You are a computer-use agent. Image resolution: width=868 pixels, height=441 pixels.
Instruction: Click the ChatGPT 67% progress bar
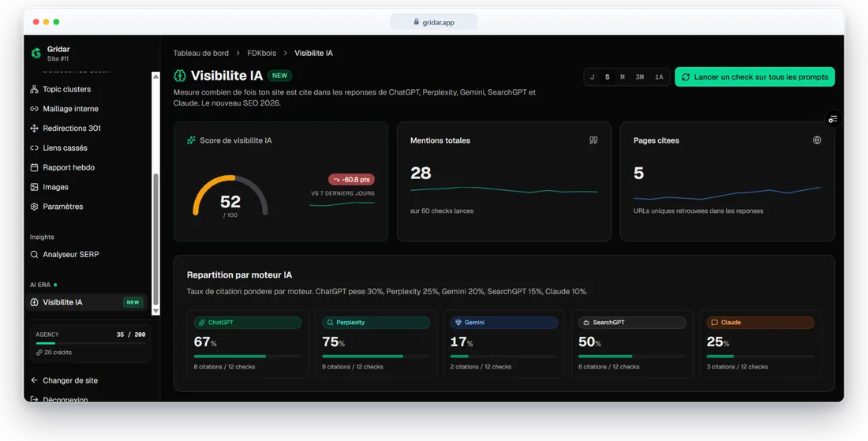click(248, 357)
